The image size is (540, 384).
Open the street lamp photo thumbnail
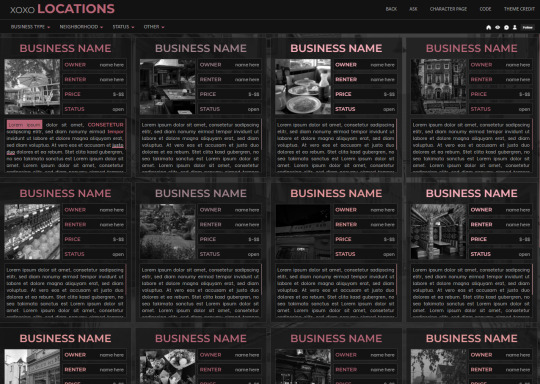(32, 366)
